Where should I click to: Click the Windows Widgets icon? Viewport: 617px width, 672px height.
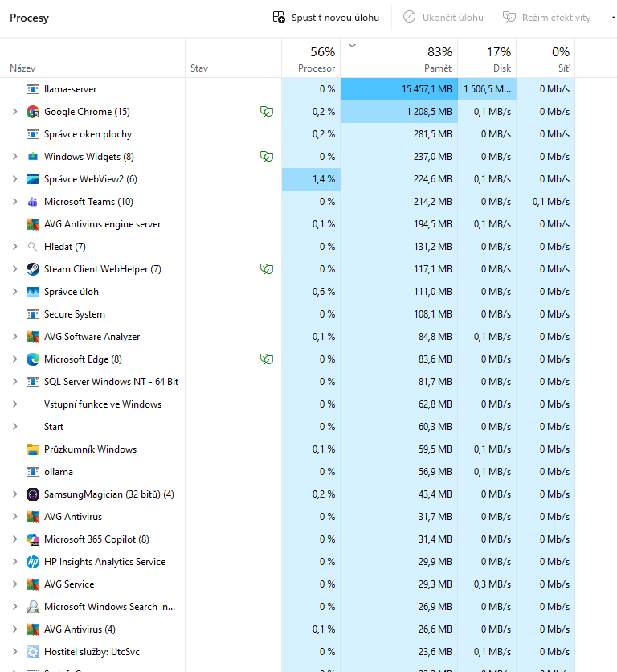(33, 157)
